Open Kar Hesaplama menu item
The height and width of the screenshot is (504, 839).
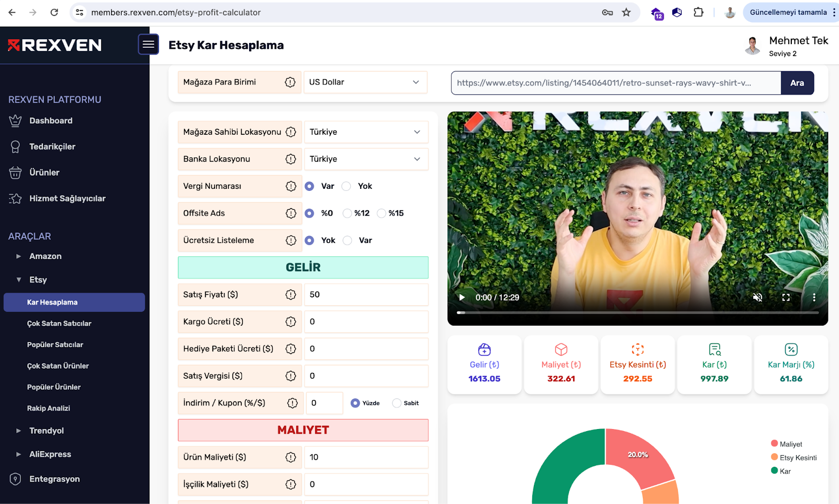[x=74, y=303]
